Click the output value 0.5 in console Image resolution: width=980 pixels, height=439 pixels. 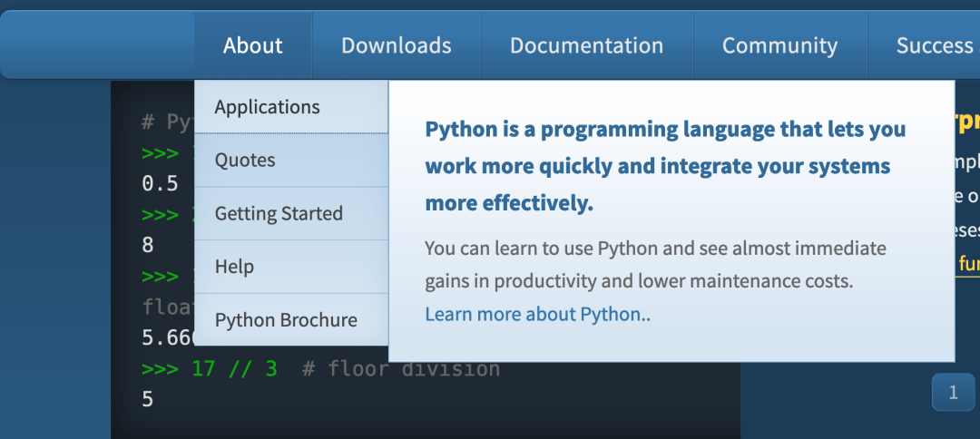click(161, 183)
